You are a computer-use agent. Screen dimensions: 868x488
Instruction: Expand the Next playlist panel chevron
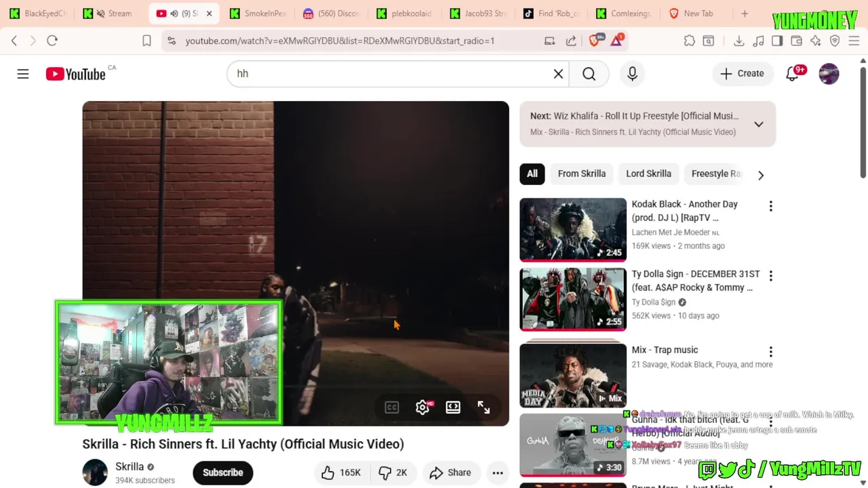pos(759,124)
